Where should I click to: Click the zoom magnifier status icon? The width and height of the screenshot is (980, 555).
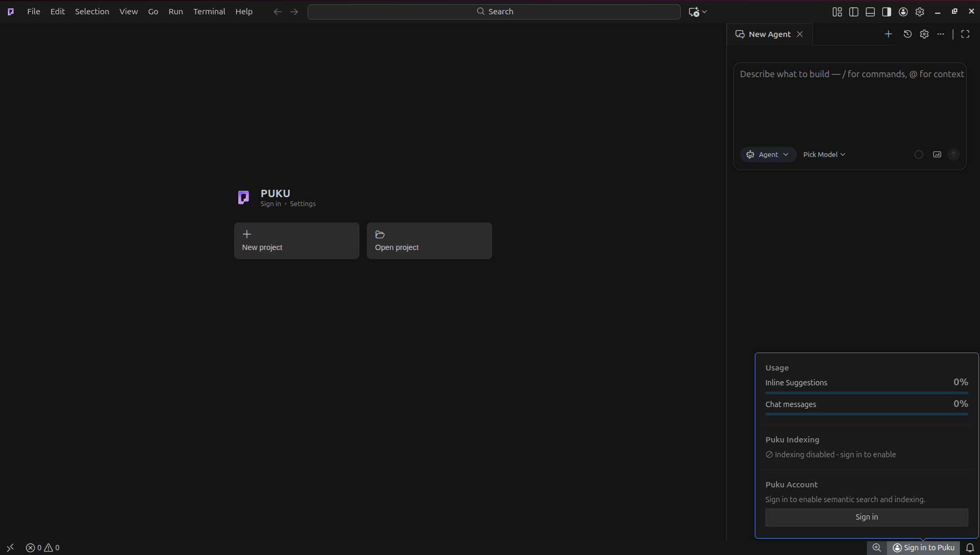tap(877, 548)
